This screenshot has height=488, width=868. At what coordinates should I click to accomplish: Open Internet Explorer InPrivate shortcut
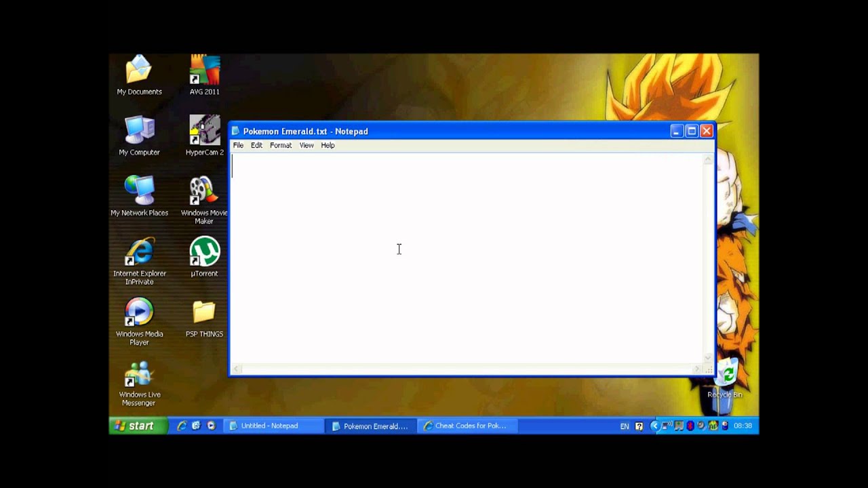(139, 261)
